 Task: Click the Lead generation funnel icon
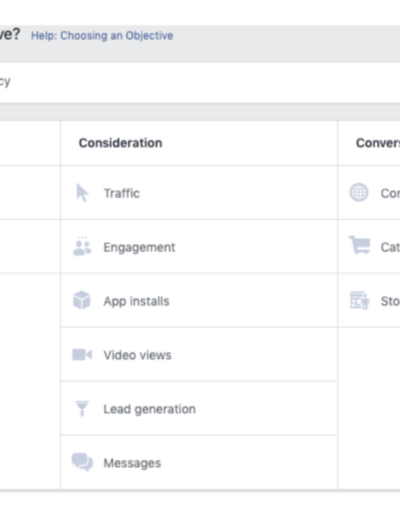(x=82, y=408)
